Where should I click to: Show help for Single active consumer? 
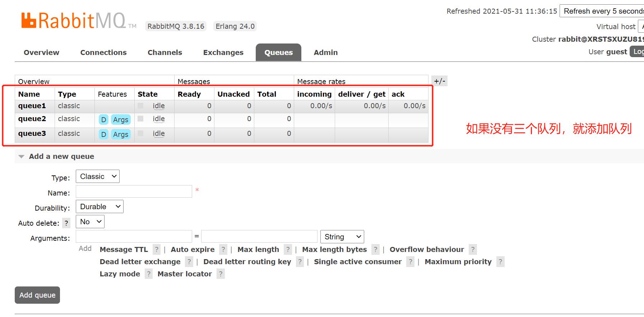point(410,262)
